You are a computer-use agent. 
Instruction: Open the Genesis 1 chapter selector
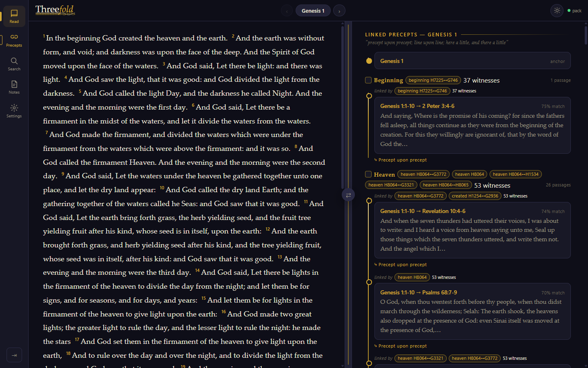click(313, 11)
